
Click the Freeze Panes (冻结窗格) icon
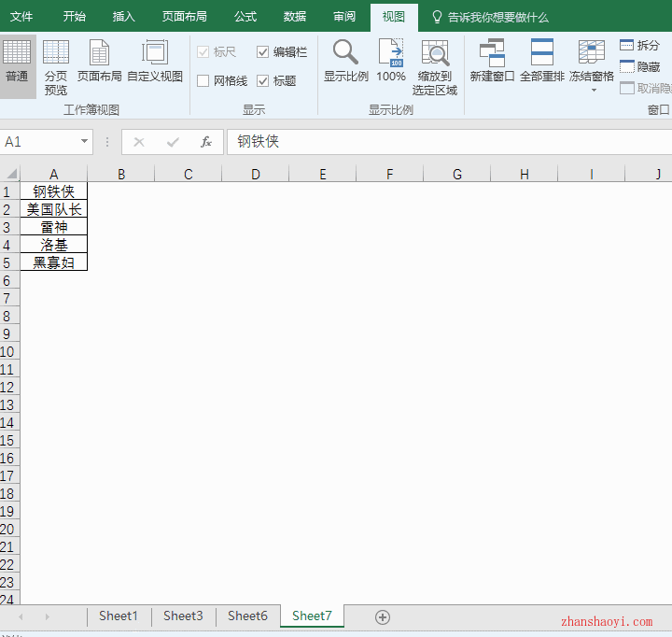[x=592, y=52]
